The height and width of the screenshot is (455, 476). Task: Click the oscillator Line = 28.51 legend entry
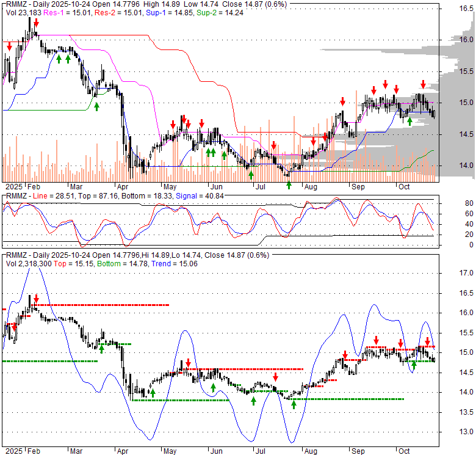pyautogui.click(x=54, y=196)
